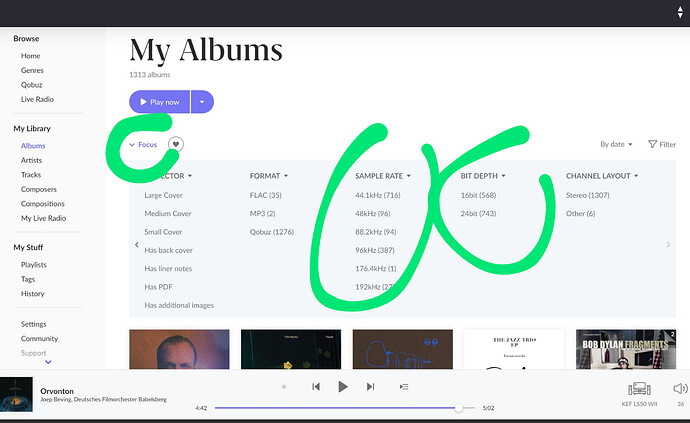Image resolution: width=690 pixels, height=423 pixels.
Task: Open Composers in My Library
Action: click(x=39, y=189)
